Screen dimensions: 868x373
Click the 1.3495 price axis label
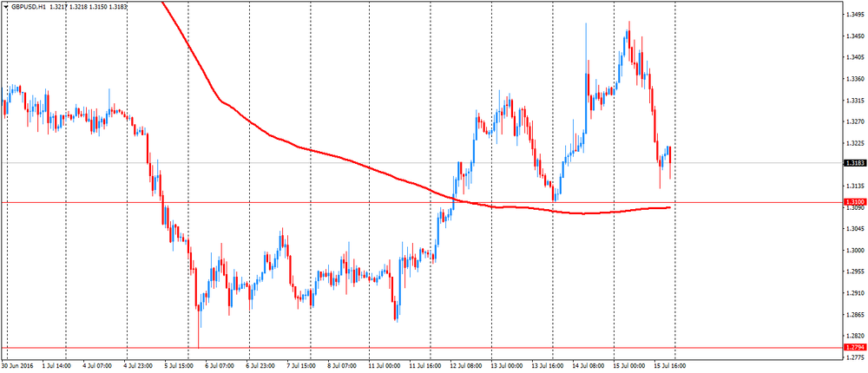(855, 15)
